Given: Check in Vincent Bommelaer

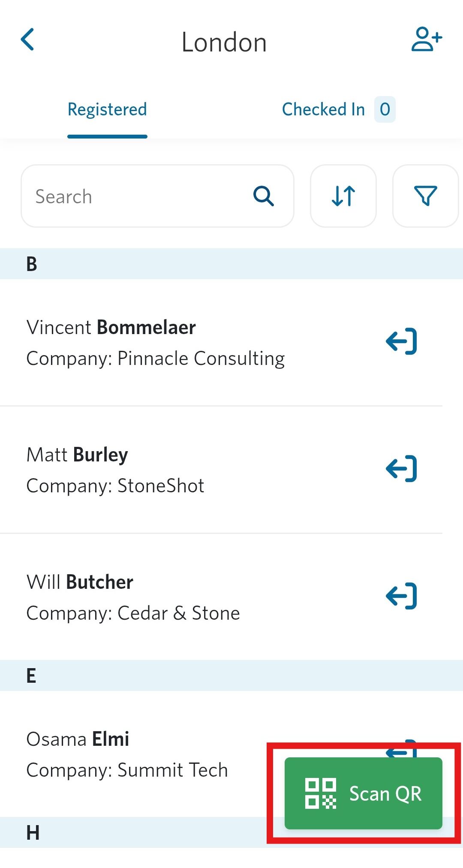Looking at the screenshot, I should tap(401, 341).
